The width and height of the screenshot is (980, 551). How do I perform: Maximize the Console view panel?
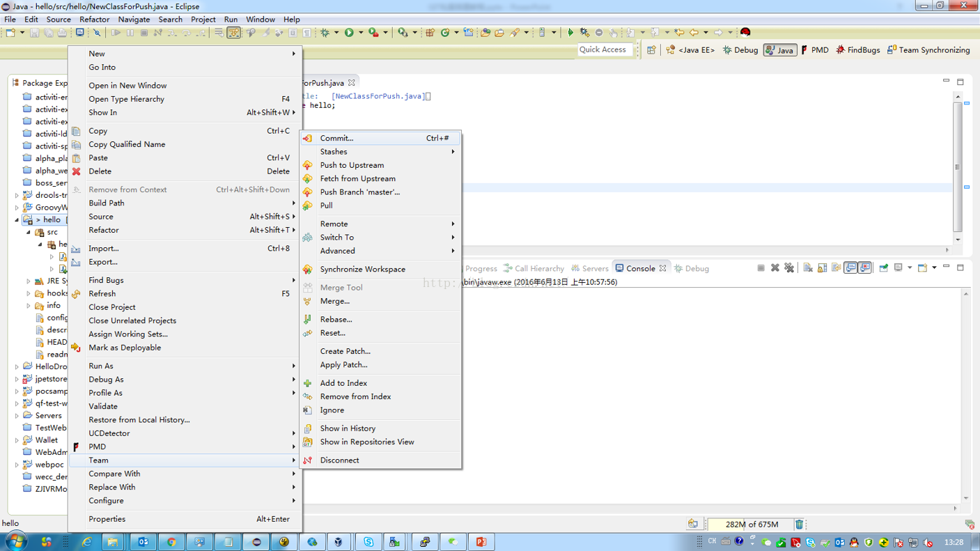point(960,267)
